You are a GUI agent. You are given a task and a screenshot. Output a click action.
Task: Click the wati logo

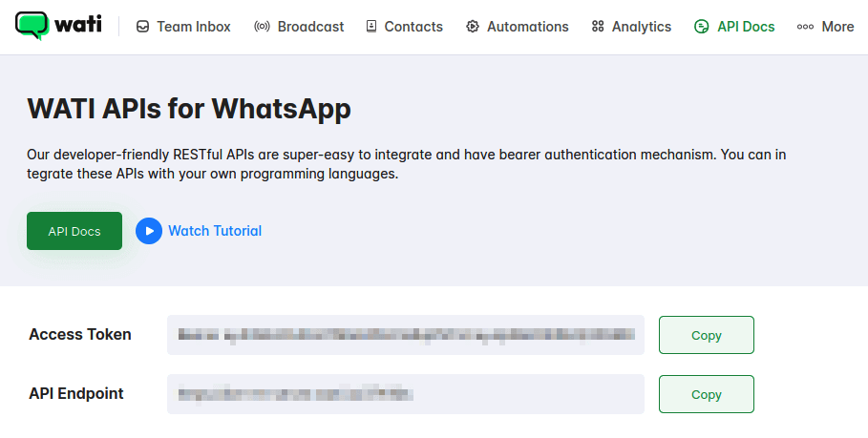pyautogui.click(x=58, y=26)
